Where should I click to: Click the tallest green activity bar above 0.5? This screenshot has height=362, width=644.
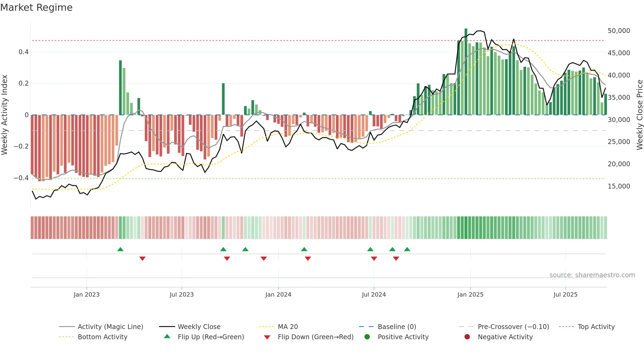(466, 72)
